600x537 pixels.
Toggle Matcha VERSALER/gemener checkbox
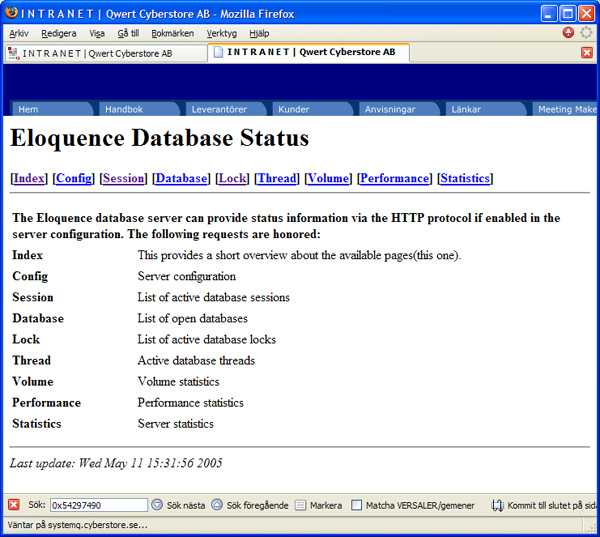click(x=356, y=505)
